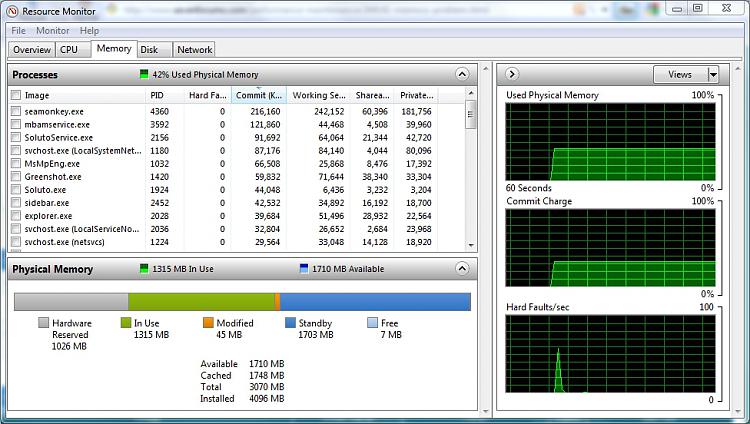The width and height of the screenshot is (750, 424).
Task: Click the Installed 4096 MB value
Action: coord(266,398)
